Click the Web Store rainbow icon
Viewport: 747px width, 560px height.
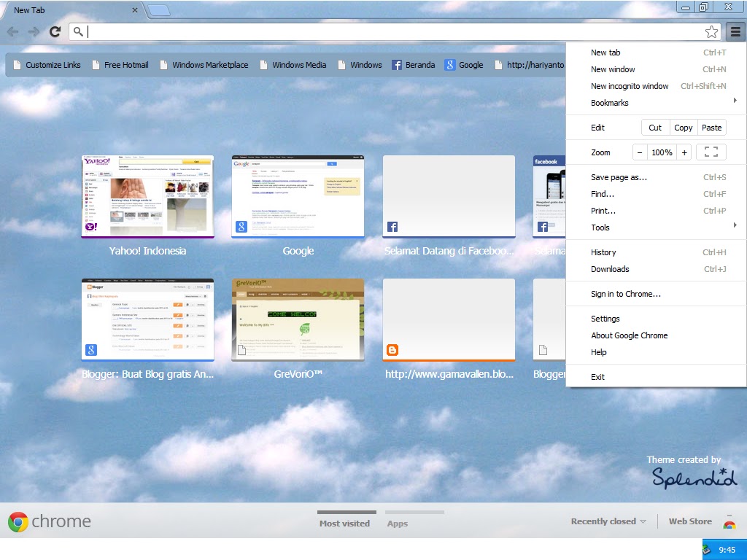[729, 522]
